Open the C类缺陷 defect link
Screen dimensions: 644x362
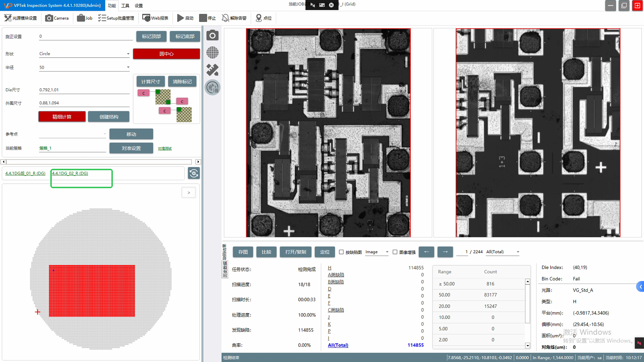click(336, 310)
